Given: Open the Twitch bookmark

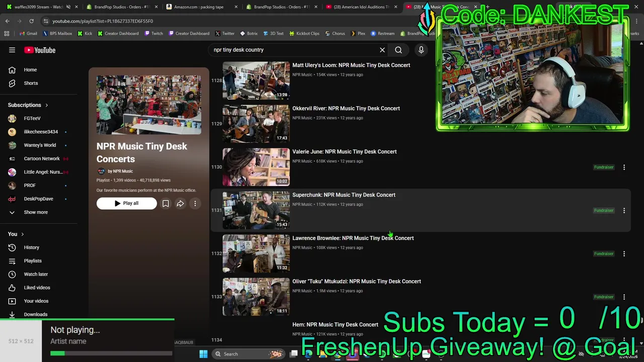Looking at the screenshot, I should click(153, 33).
